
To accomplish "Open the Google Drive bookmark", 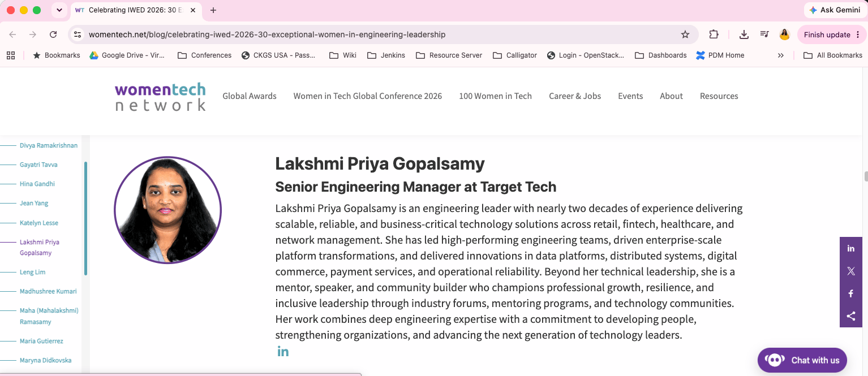I will pos(127,55).
